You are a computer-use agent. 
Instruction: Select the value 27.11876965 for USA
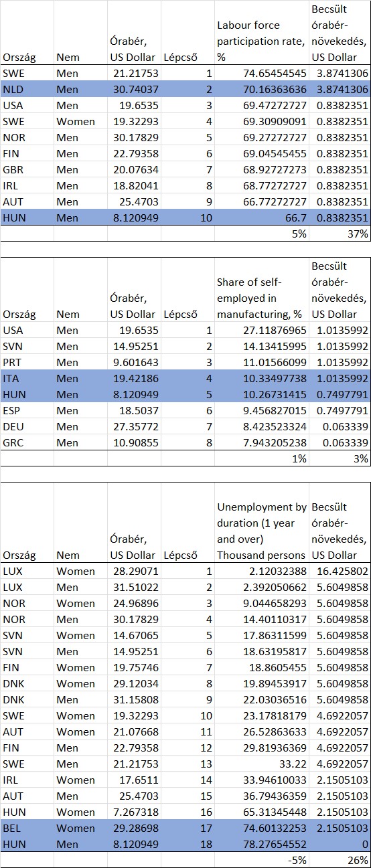click(262, 330)
